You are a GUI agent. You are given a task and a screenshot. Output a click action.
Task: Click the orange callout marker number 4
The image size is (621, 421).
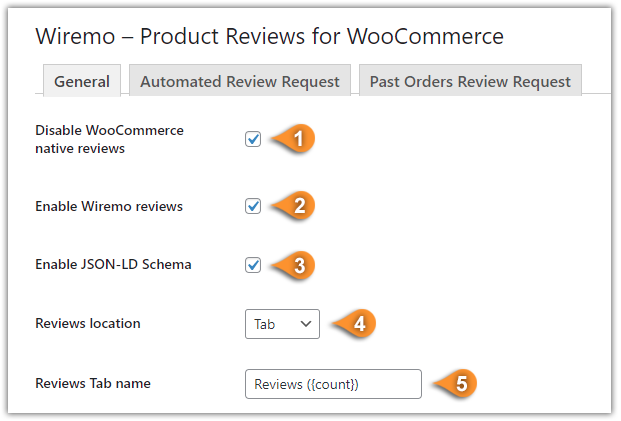point(354,324)
